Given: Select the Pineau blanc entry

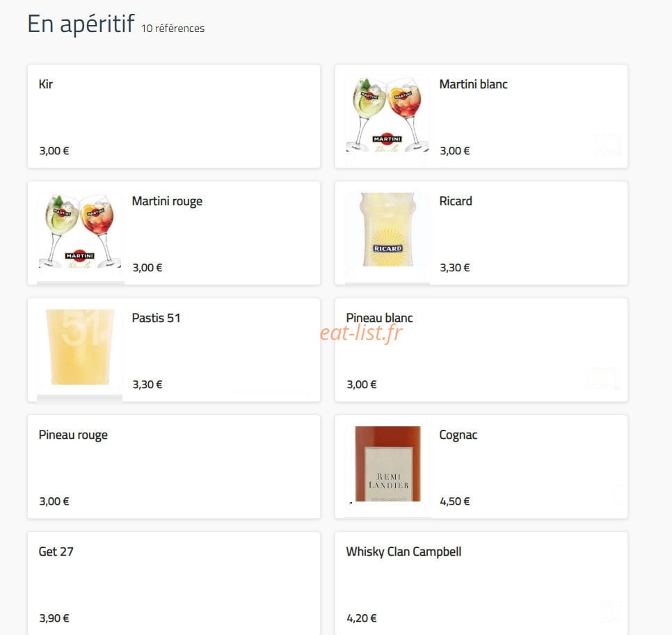Looking at the screenshot, I should (x=481, y=350).
